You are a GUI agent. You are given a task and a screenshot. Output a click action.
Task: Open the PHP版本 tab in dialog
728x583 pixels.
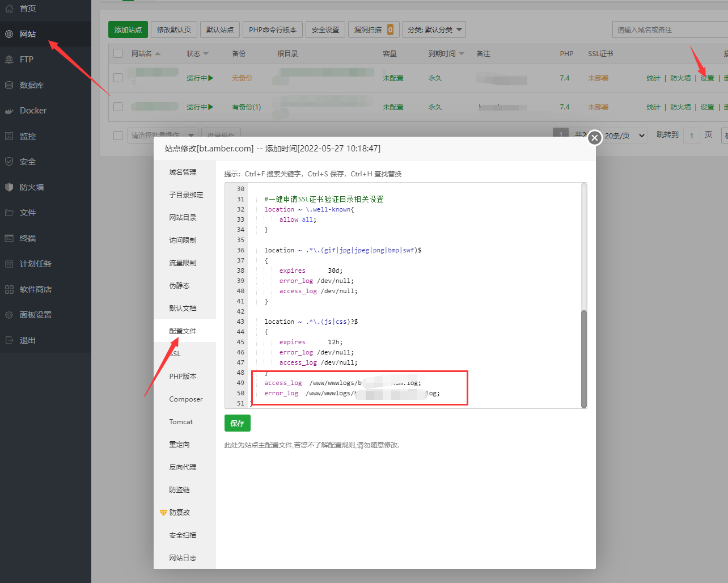(x=183, y=377)
